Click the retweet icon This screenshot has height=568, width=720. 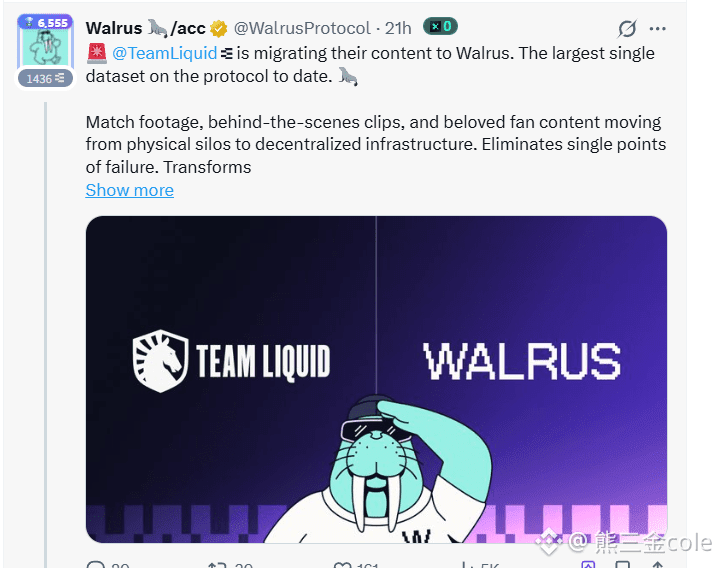(x=217, y=564)
